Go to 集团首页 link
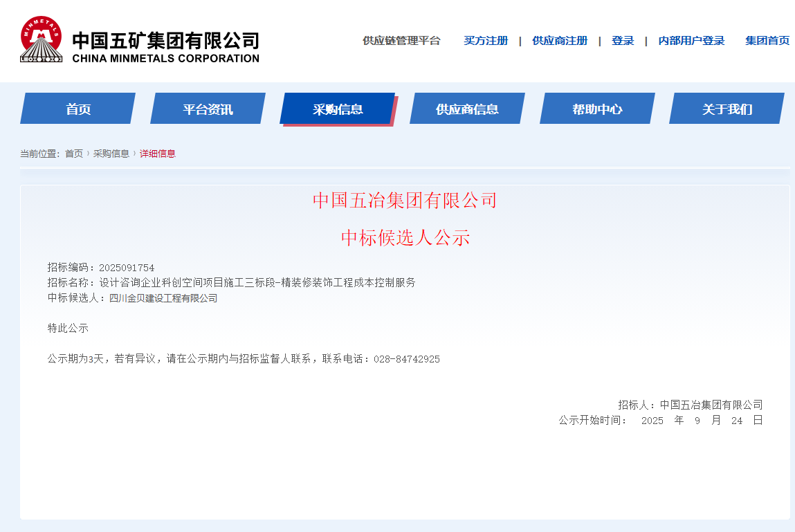Viewport: 795px width, 532px height. [x=767, y=41]
